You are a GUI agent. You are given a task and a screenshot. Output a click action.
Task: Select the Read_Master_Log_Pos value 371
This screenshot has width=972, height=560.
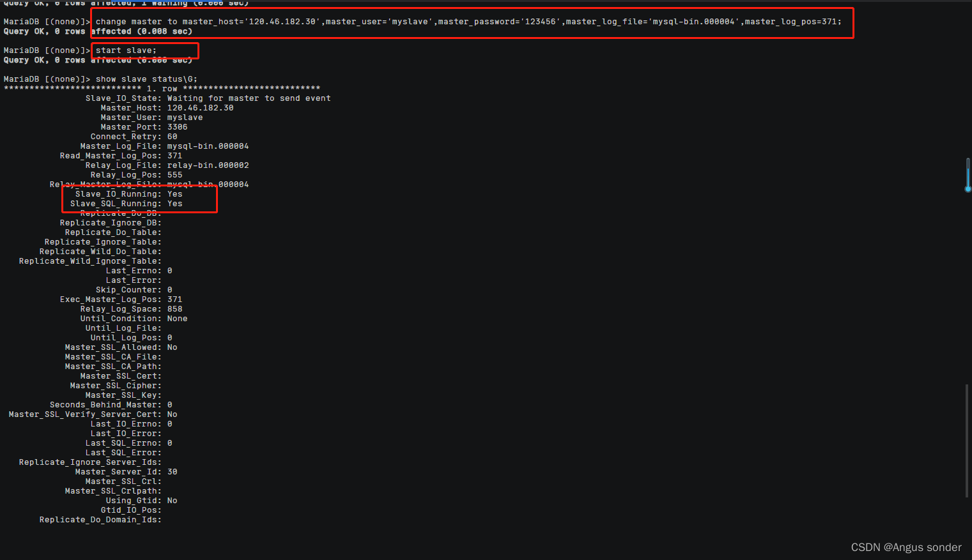coord(174,155)
